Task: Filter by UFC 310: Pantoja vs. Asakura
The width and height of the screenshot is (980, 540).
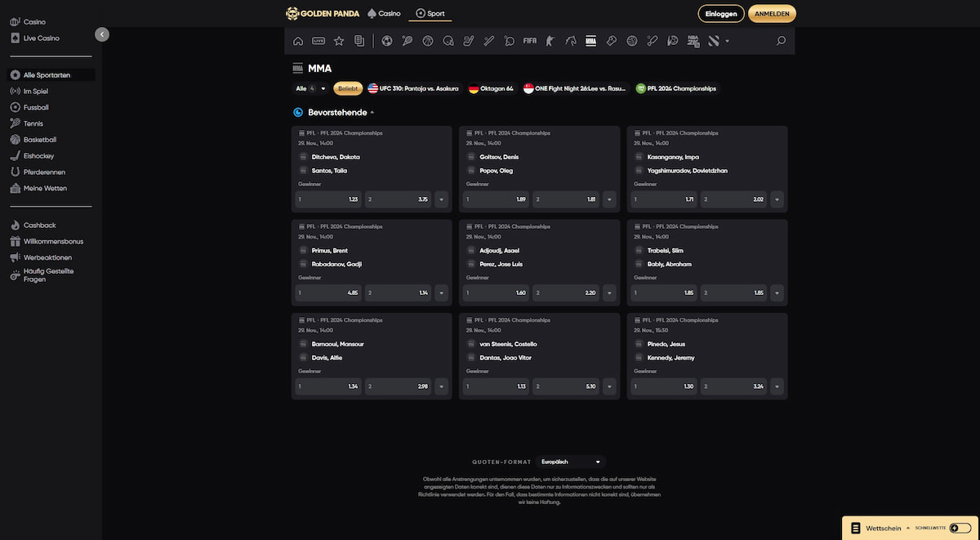Action: tap(414, 88)
